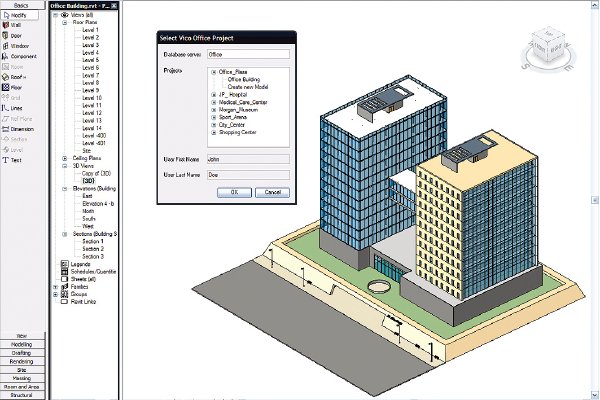Click the Views (all) eye icon

pyautogui.click(x=65, y=15)
